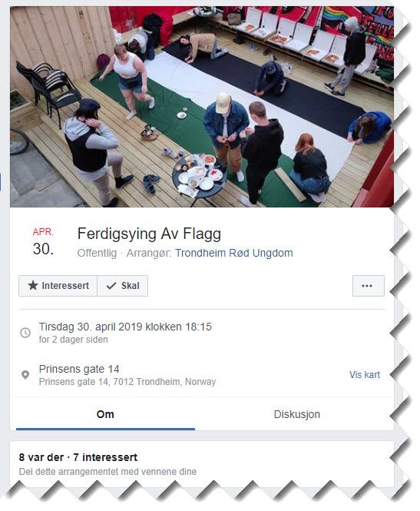Click the clock icon beside event date
The height and width of the screenshot is (511, 420).
[25, 333]
